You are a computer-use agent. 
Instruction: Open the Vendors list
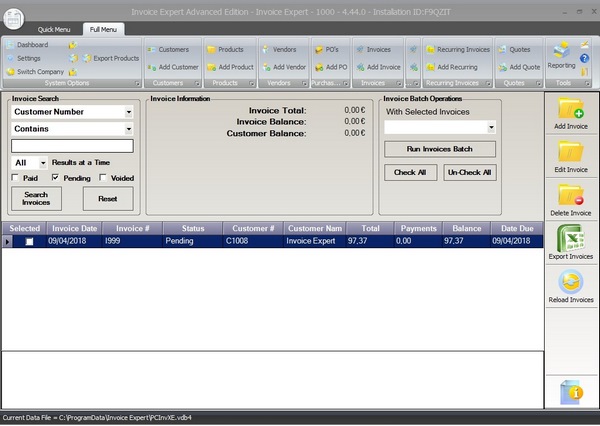[x=279, y=49]
